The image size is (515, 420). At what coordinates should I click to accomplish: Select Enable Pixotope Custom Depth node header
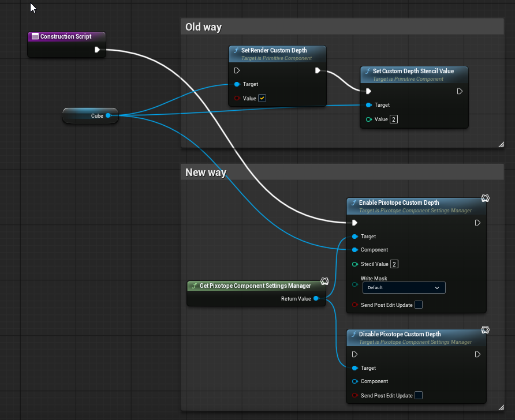click(416, 207)
